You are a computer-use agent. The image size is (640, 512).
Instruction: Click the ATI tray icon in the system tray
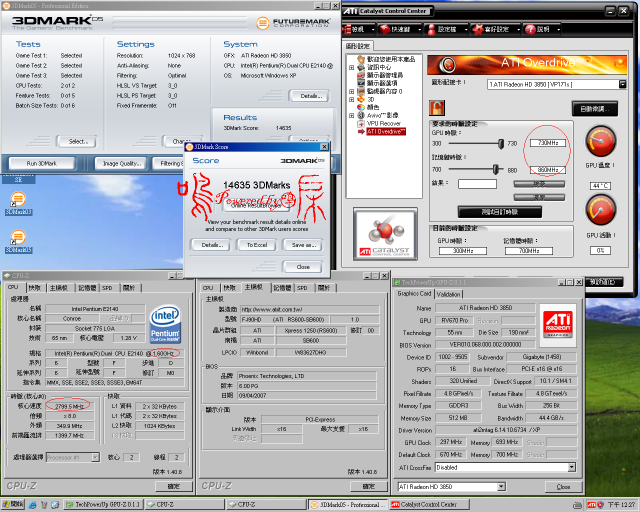tap(591, 505)
